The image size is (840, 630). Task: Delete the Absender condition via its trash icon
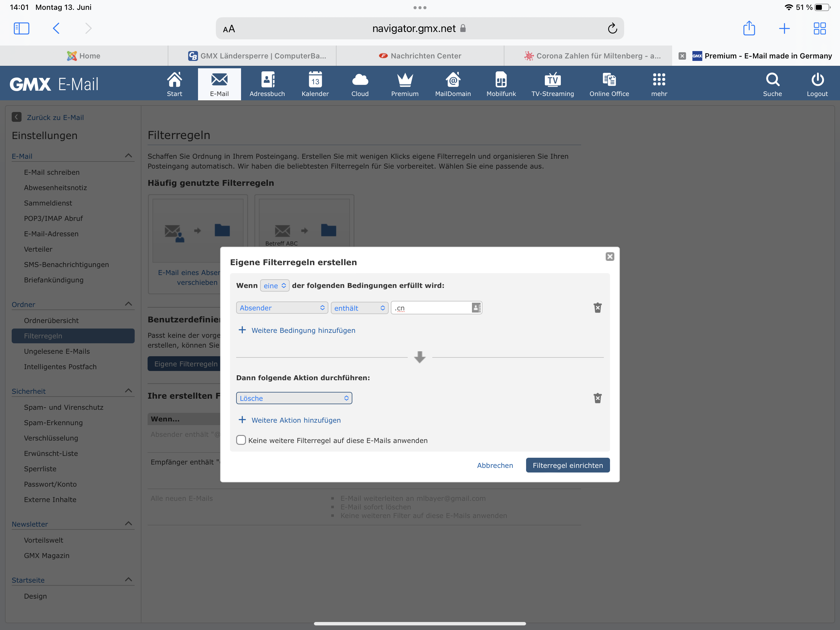coord(597,307)
